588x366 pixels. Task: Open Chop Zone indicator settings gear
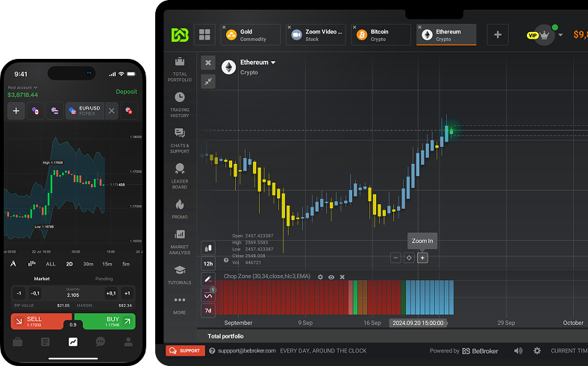(320, 277)
